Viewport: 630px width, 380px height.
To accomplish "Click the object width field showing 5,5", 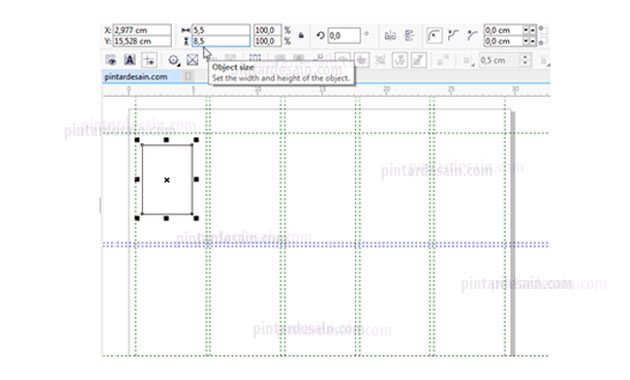I will point(221,30).
